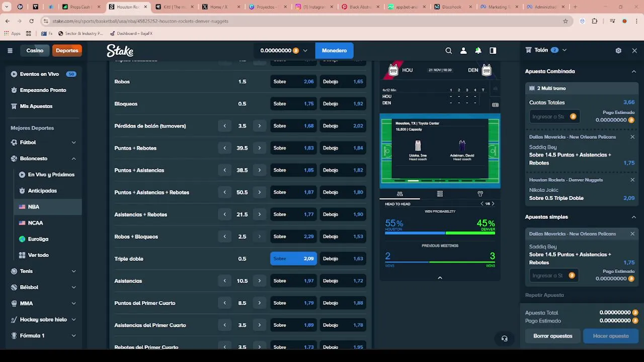
Task: Click the live support headset icon
Action: point(504,339)
